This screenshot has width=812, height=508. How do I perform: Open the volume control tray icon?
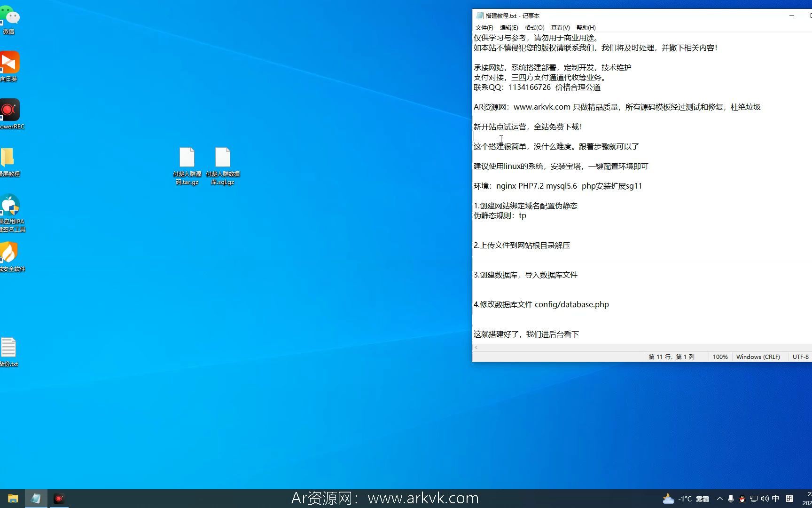[x=765, y=499]
